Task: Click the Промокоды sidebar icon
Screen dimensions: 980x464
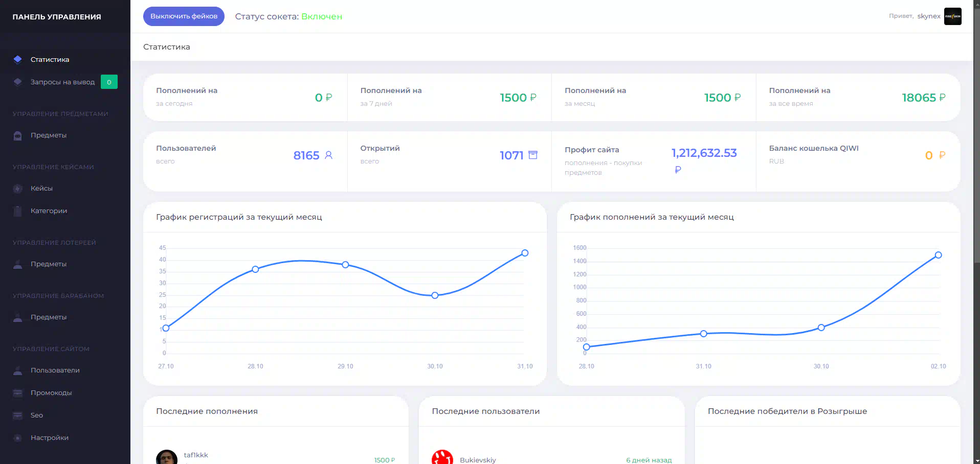Action: 18,393
